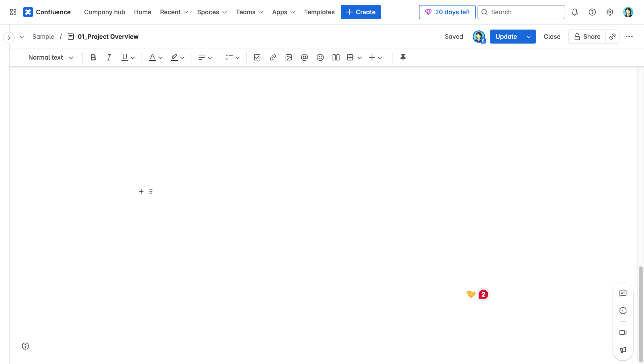This screenshot has width=644, height=364.
Task: Click the mention @ icon
Action: [304, 58]
